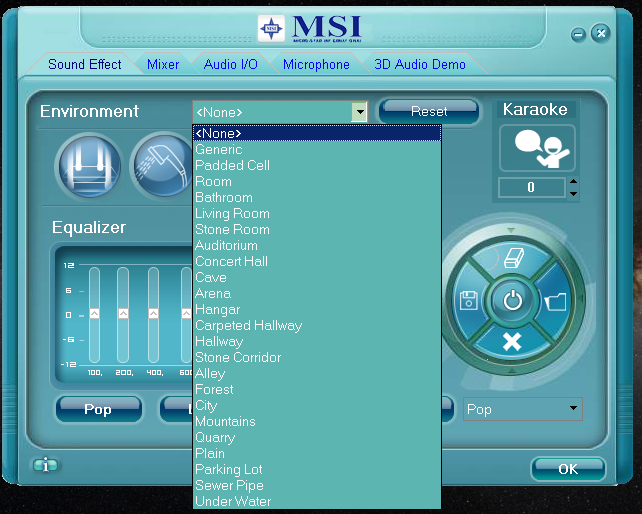Click the Karaoke singing icon
The width and height of the screenshot is (642, 514).
click(x=537, y=148)
